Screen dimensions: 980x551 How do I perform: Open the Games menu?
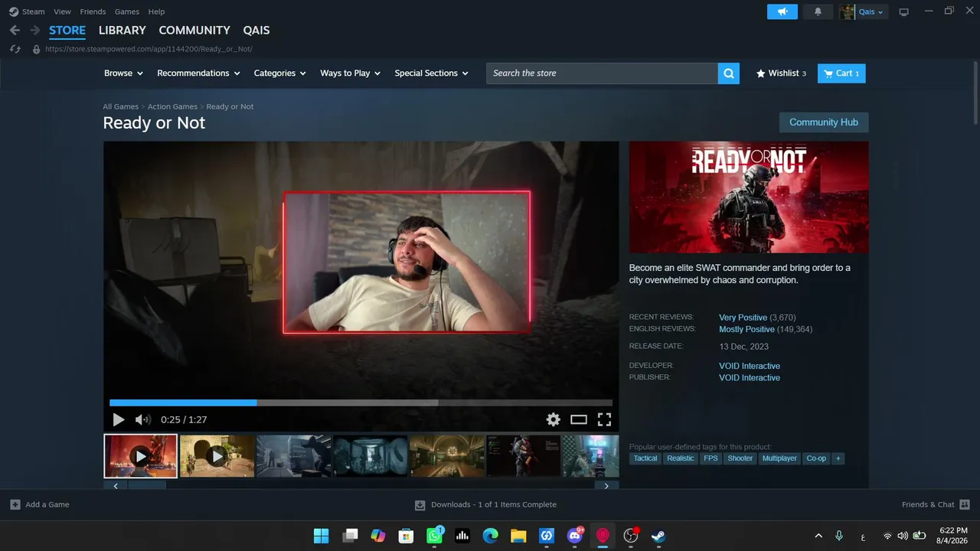tap(127, 11)
